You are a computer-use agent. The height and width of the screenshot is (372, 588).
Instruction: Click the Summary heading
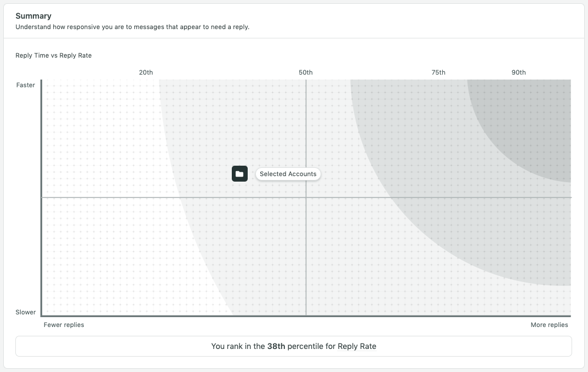[x=33, y=16]
